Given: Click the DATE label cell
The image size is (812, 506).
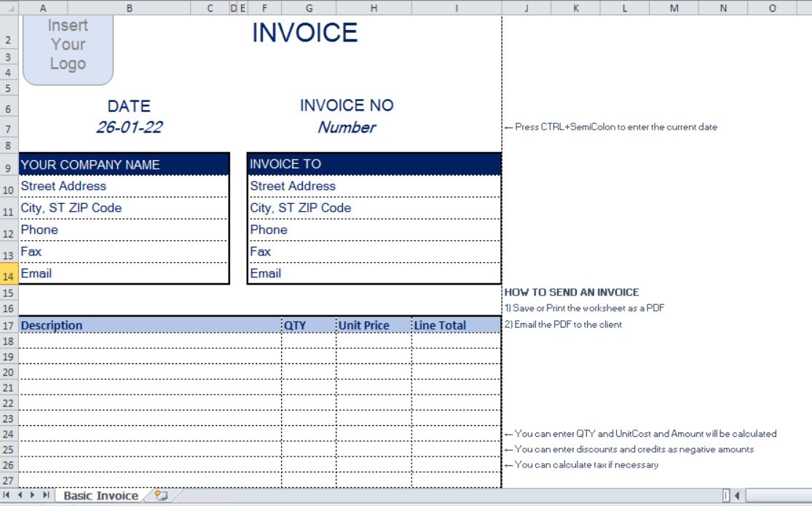Looking at the screenshot, I should [x=129, y=106].
